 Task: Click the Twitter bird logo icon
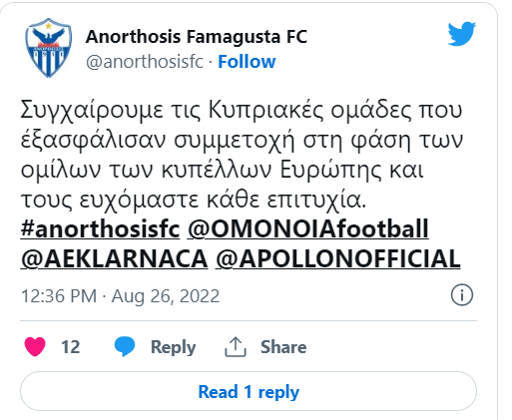click(x=462, y=34)
